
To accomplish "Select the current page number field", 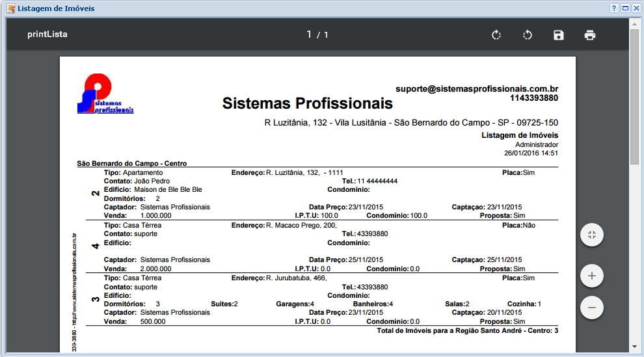I will [309, 34].
